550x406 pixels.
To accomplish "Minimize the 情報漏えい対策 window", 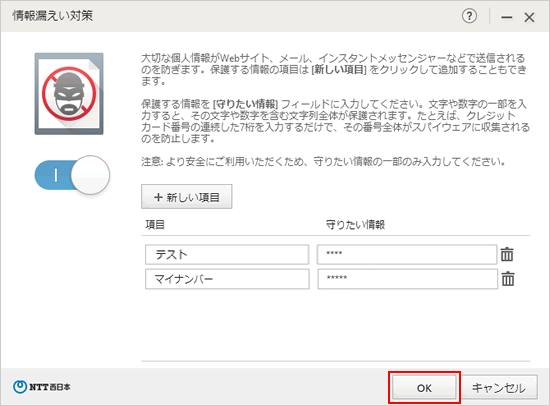I will pyautogui.click(x=507, y=17).
